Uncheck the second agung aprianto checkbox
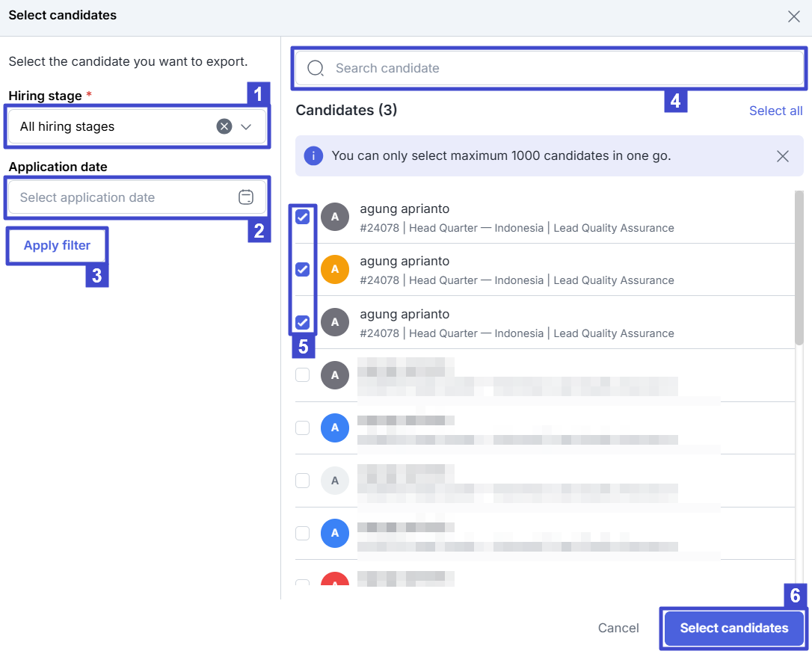 point(302,270)
